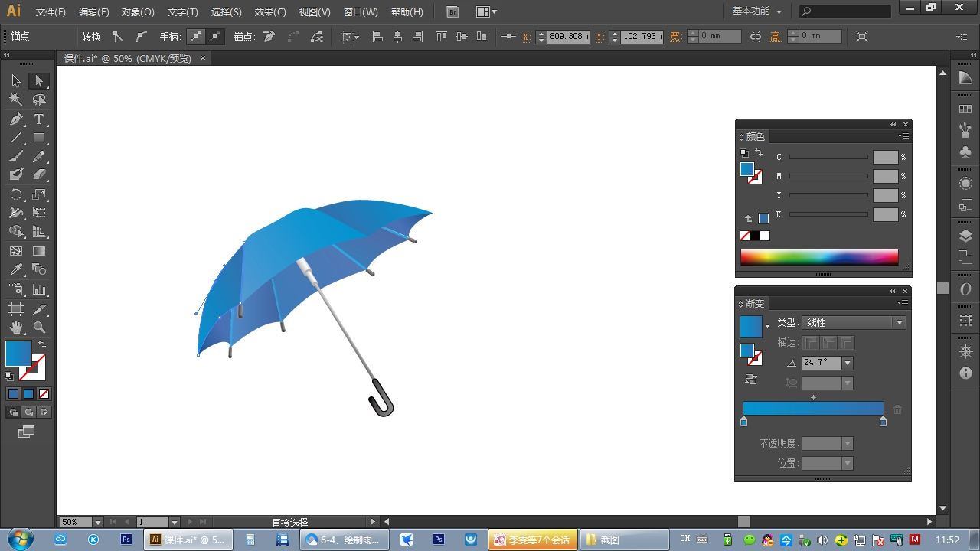Select the Pen tool in the toolbox
The height and width of the screenshot is (551, 980).
click(x=16, y=119)
